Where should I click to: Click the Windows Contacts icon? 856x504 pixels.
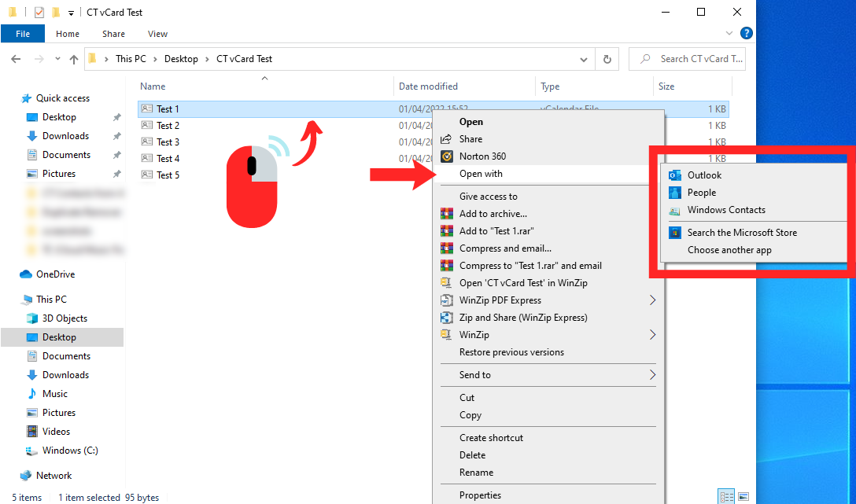675,211
